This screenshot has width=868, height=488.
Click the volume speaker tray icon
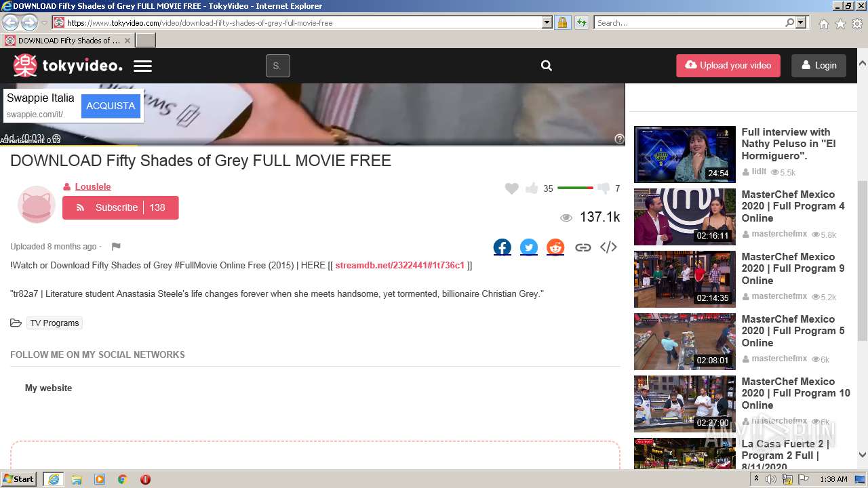pos(771,479)
